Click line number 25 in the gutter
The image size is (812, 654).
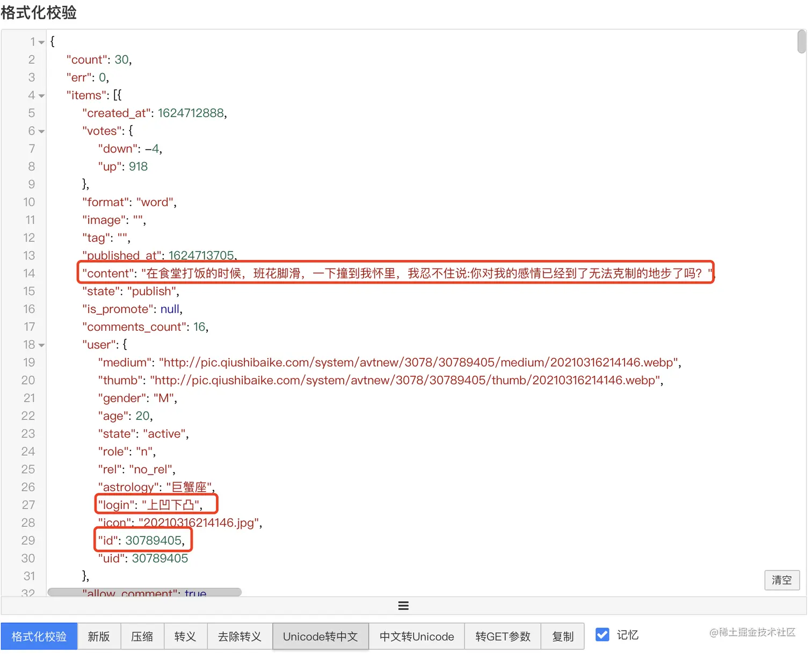tap(28, 469)
